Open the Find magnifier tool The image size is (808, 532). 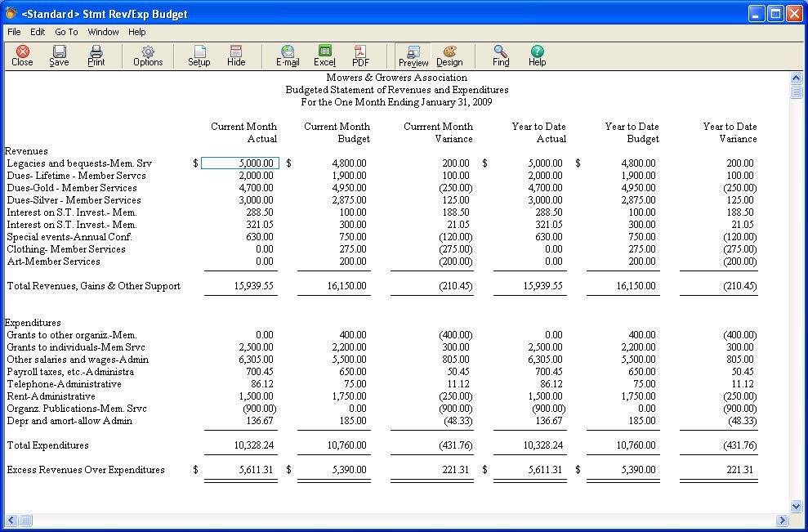point(501,56)
